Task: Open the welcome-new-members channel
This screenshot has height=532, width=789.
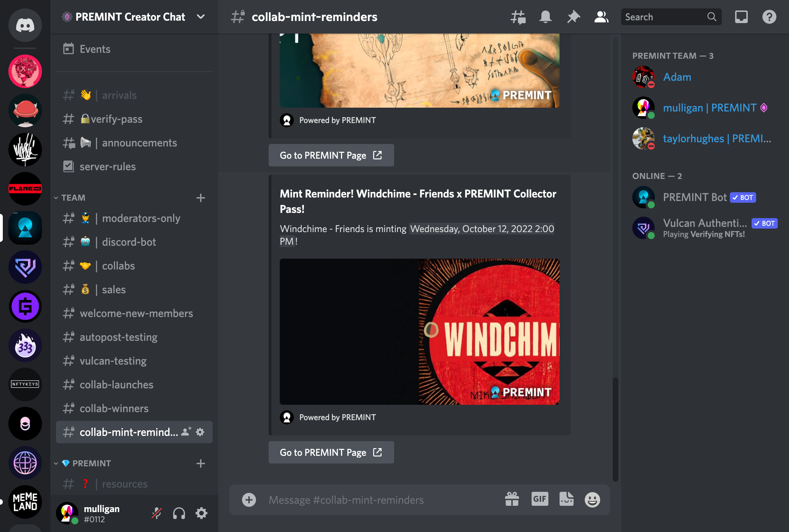Action: click(x=134, y=313)
